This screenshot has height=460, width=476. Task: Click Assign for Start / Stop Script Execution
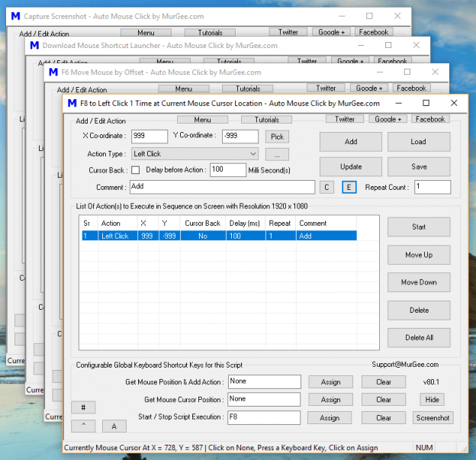(x=330, y=418)
